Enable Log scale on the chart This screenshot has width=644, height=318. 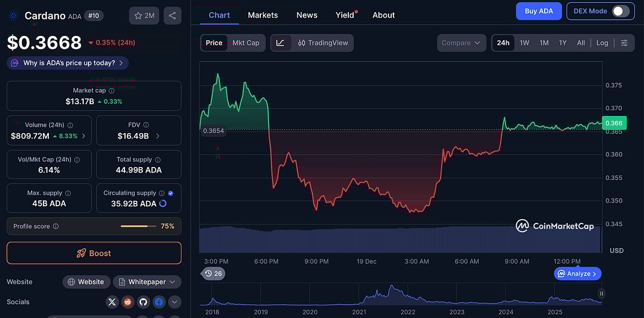coord(602,42)
